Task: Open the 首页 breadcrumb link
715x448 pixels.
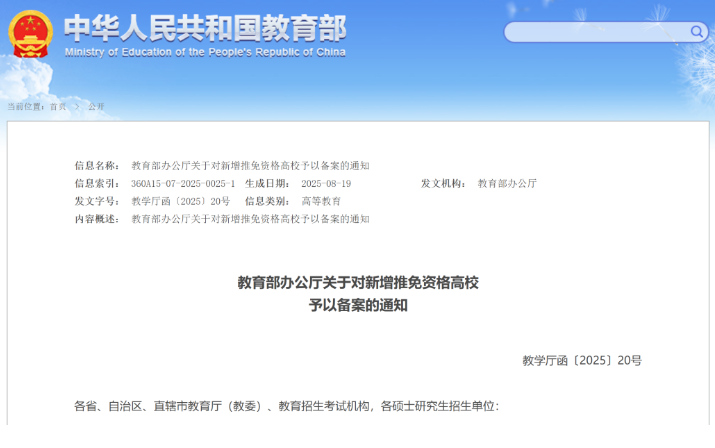Action: tap(58, 107)
